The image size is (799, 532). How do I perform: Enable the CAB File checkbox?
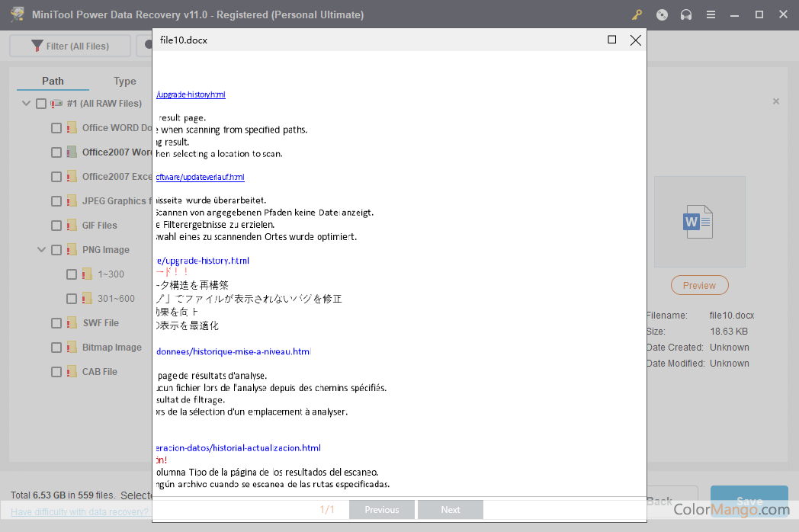tap(56, 372)
